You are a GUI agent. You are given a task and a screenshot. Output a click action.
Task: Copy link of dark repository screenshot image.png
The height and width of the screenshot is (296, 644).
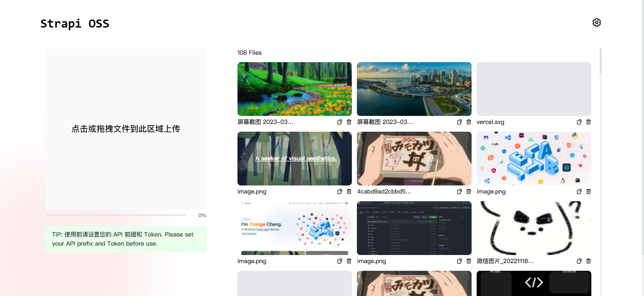click(460, 261)
